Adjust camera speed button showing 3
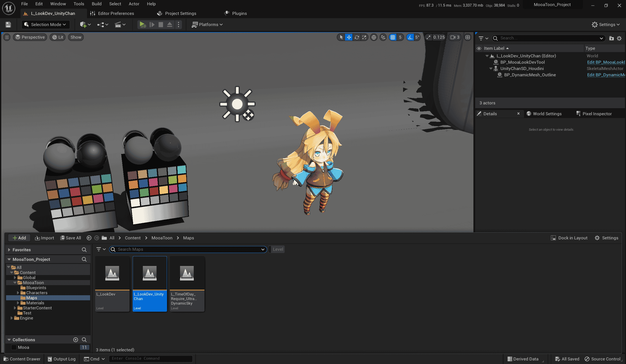The image size is (626, 364). pyautogui.click(x=455, y=37)
